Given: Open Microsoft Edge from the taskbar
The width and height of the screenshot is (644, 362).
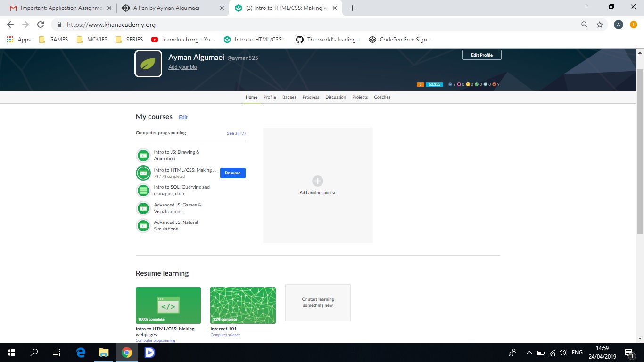Looking at the screenshot, I should (x=81, y=353).
